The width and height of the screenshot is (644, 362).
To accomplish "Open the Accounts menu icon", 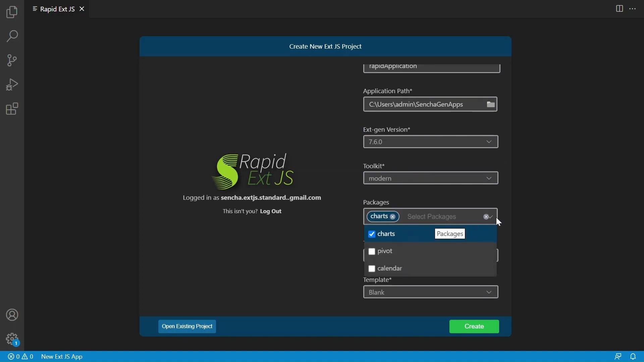I will (12, 315).
